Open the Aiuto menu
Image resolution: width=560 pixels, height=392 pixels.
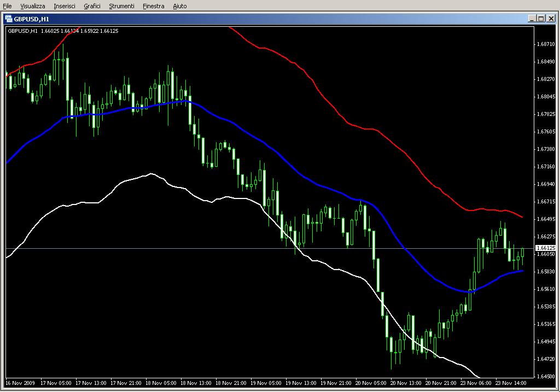179,6
